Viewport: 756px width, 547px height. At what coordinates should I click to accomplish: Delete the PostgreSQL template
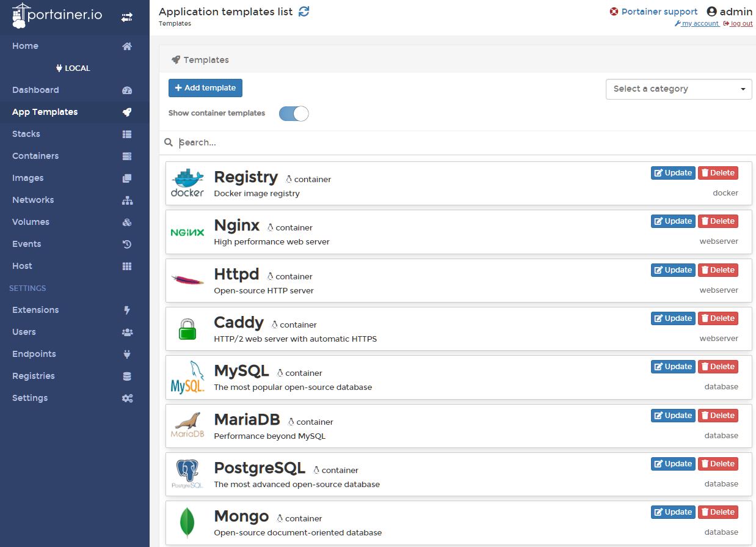[718, 464]
